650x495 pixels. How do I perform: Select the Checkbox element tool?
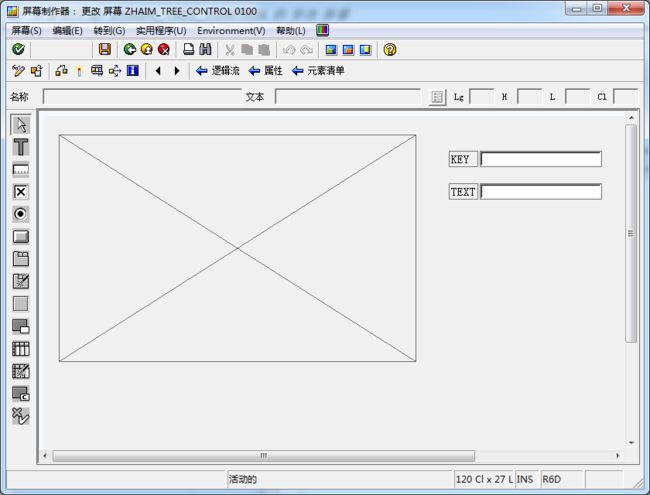pyautogui.click(x=21, y=192)
